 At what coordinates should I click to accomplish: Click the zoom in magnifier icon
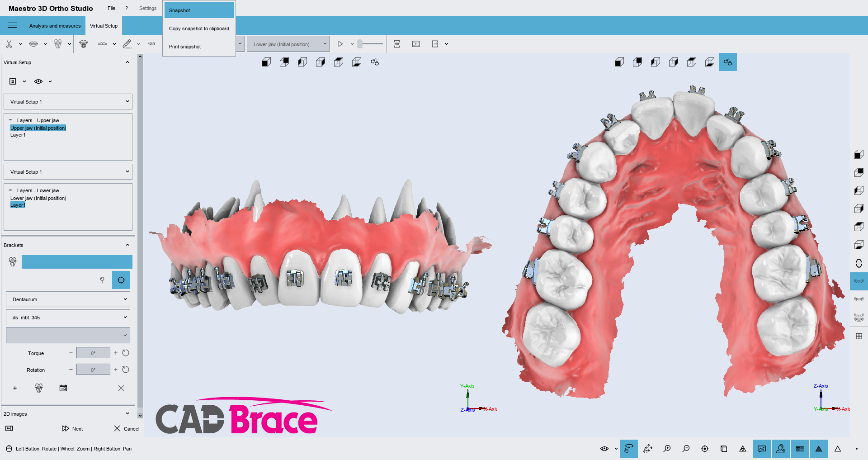[667, 449]
